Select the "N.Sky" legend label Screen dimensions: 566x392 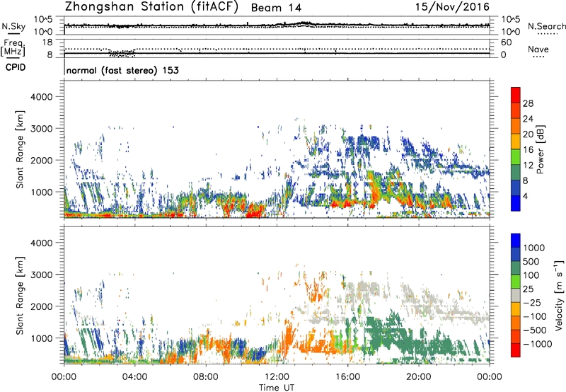click(13, 26)
